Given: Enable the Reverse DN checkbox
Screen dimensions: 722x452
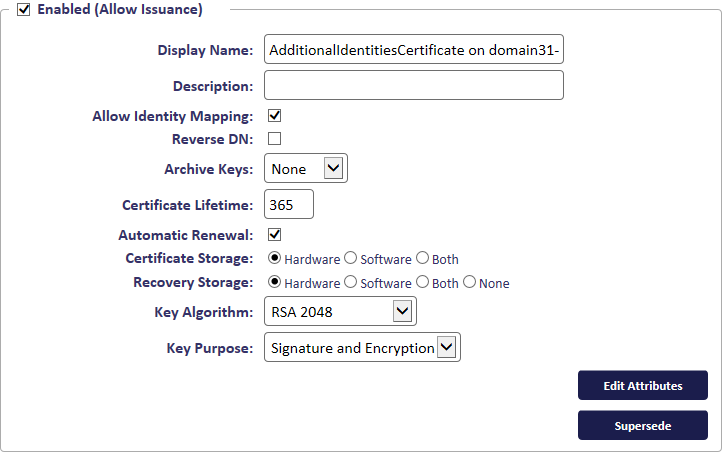Looking at the screenshot, I should tap(274, 139).
